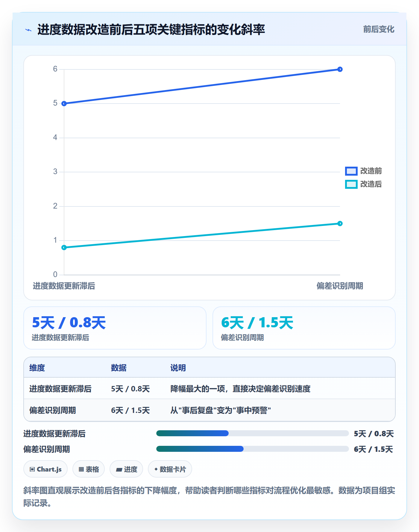This screenshot has width=419, height=532.
Task: Hide the 改造前 series via legend label
Action: [371, 171]
